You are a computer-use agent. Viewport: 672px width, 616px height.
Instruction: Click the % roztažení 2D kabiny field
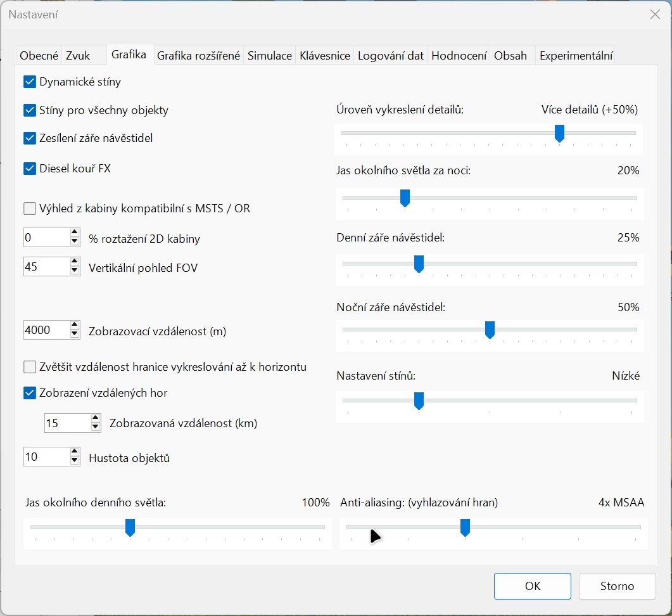coord(47,237)
